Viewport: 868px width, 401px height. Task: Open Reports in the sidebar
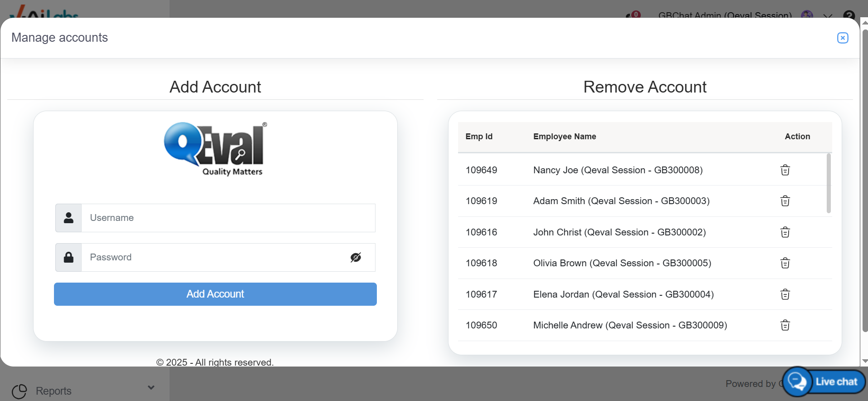(54, 391)
